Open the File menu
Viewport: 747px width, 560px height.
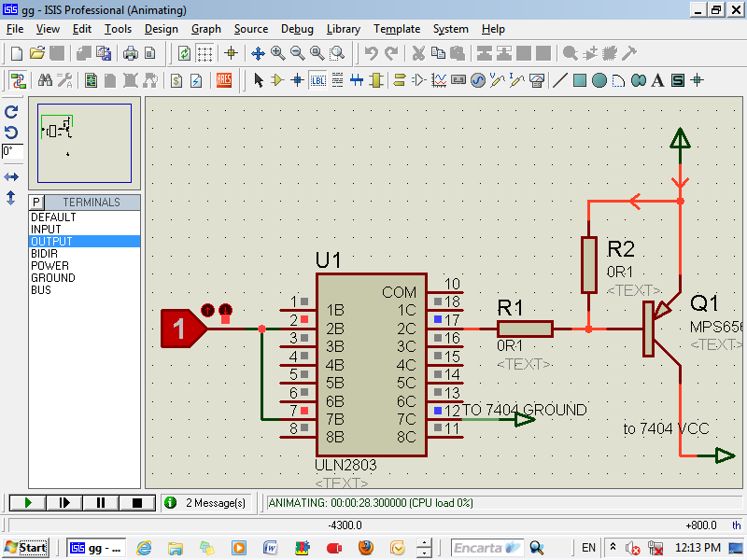coord(15,29)
